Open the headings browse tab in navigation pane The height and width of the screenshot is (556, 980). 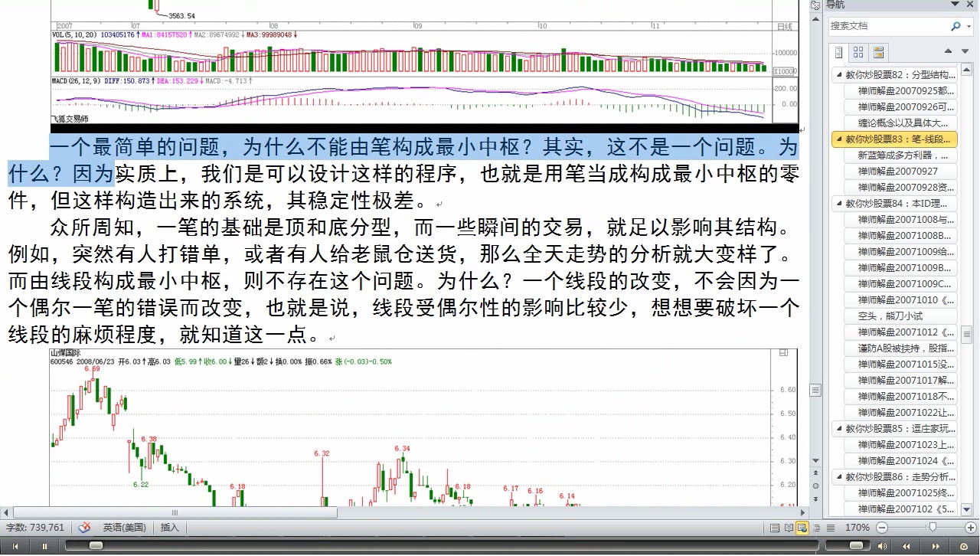coord(838,52)
